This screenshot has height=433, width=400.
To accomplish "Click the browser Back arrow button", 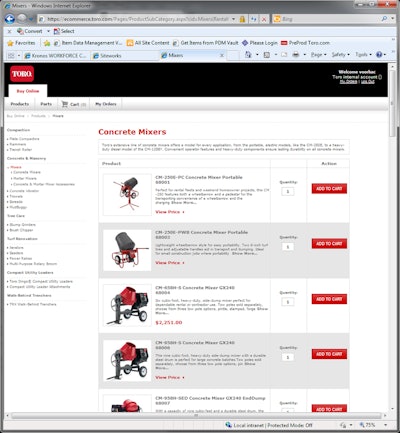I will [10, 19].
